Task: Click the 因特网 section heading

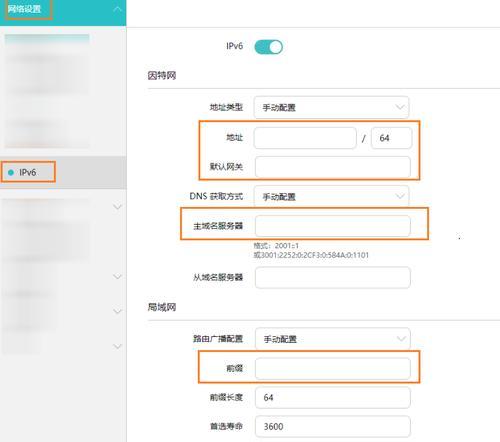Action: (162, 75)
